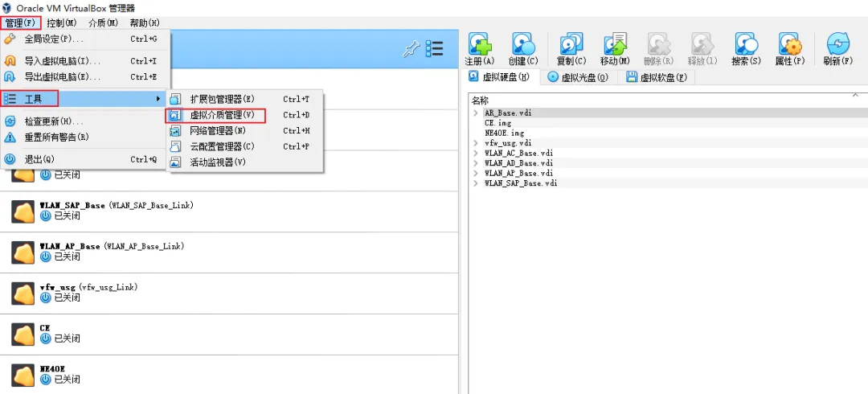
Task: Click the 名称 column header
Action: [x=480, y=101]
